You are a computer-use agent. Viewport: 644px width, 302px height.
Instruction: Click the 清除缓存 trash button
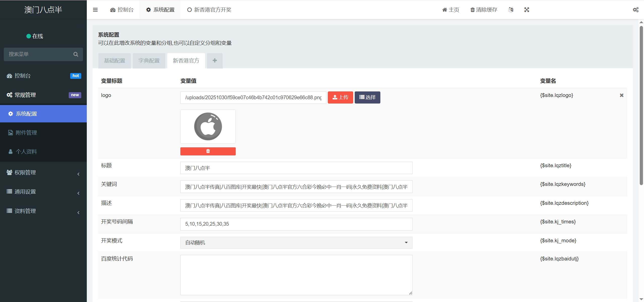pos(484,10)
